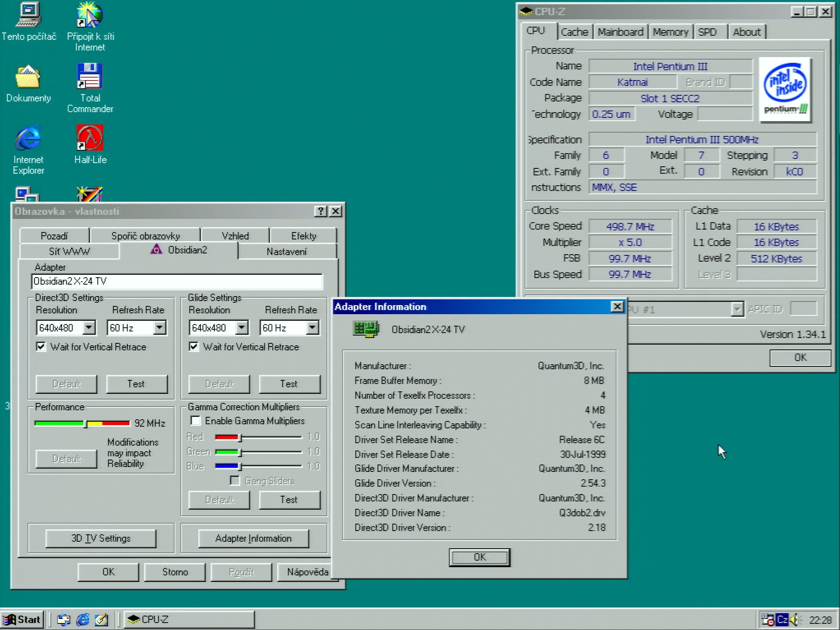The image size is (840, 630).
Task: Toggle Direct3D Wait for Vertical Retrace
Action: [41, 347]
